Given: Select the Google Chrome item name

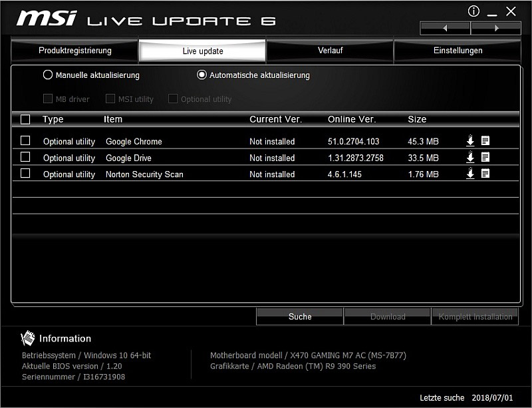Looking at the screenshot, I should click(x=134, y=141).
